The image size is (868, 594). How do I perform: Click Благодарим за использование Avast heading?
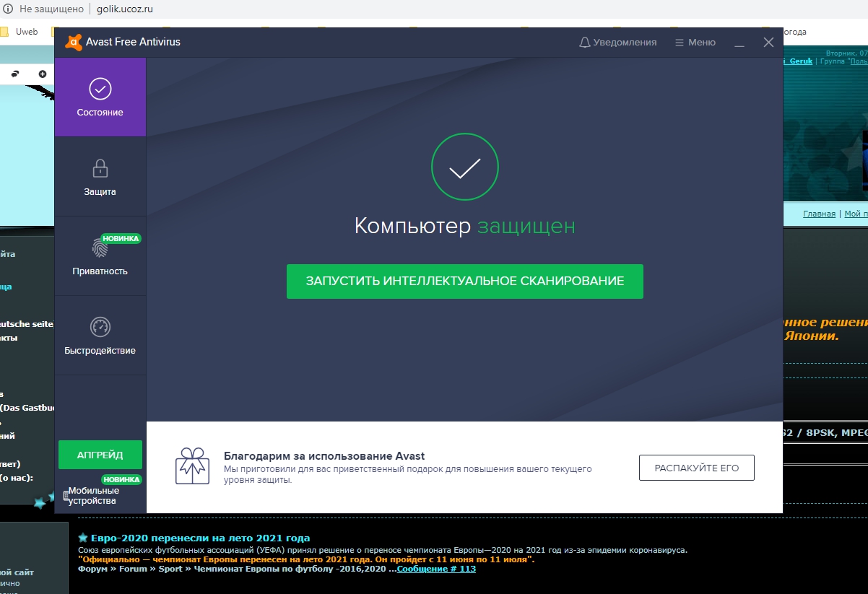(324, 456)
